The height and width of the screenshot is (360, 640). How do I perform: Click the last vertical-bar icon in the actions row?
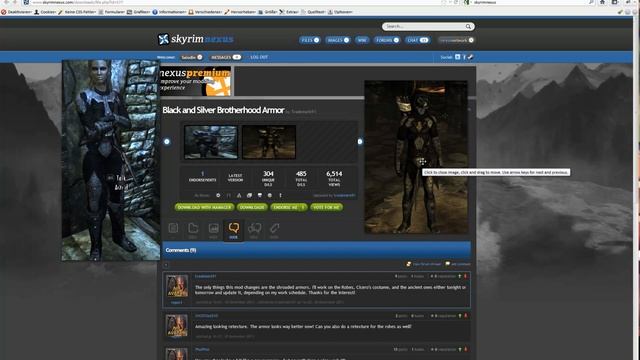(x=280, y=196)
